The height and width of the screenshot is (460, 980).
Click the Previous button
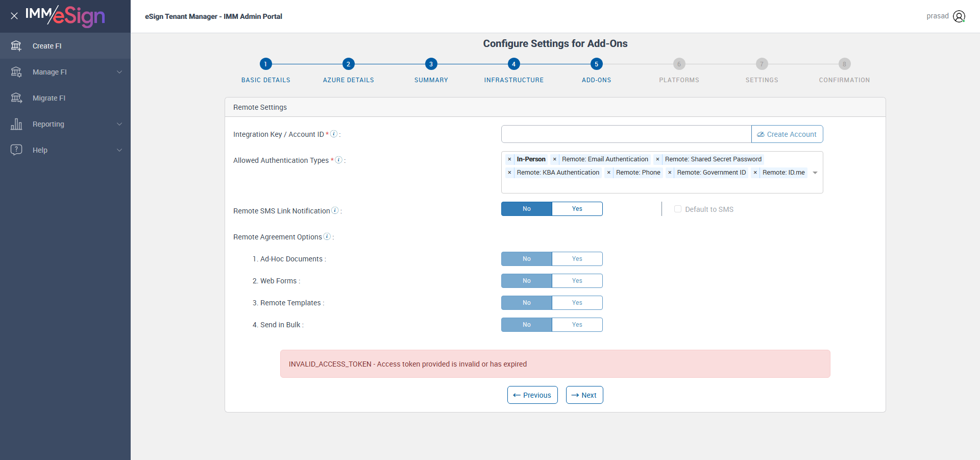pyautogui.click(x=532, y=395)
